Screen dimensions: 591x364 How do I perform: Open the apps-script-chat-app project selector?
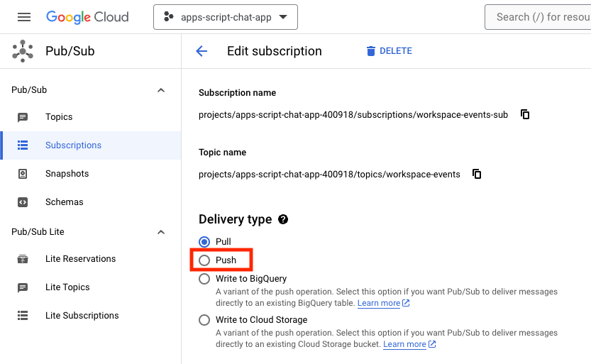(225, 17)
